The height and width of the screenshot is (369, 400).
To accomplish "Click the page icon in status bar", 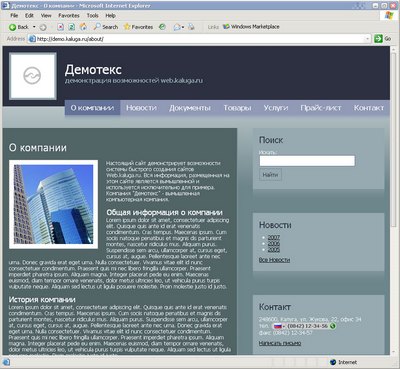I will click(x=6, y=362).
